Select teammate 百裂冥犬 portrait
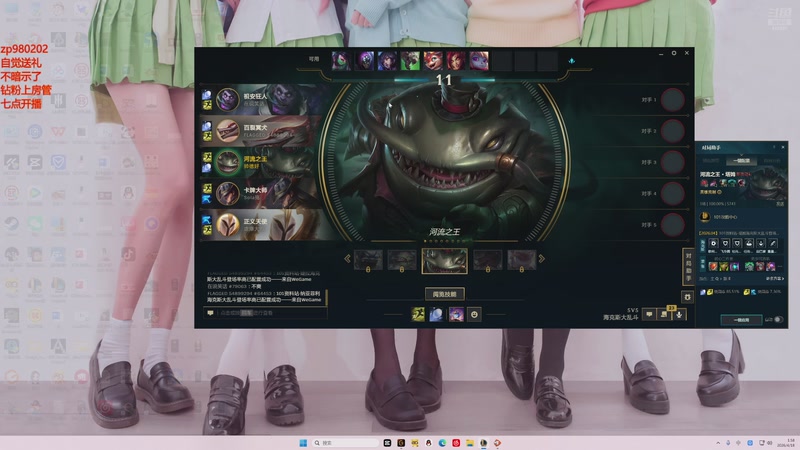This screenshot has width=800, height=450. tap(227, 131)
